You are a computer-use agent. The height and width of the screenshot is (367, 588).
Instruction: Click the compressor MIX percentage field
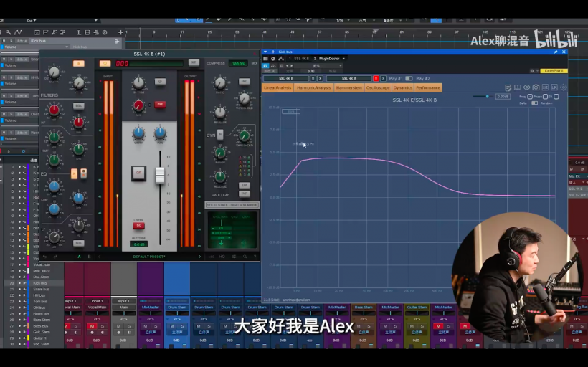pyautogui.click(x=238, y=63)
